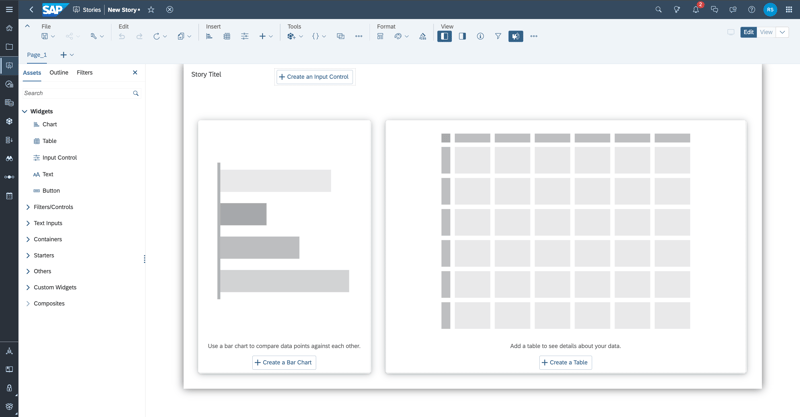Image resolution: width=800 pixels, height=417 pixels.
Task: Collapse the Widgets section
Action: click(24, 111)
